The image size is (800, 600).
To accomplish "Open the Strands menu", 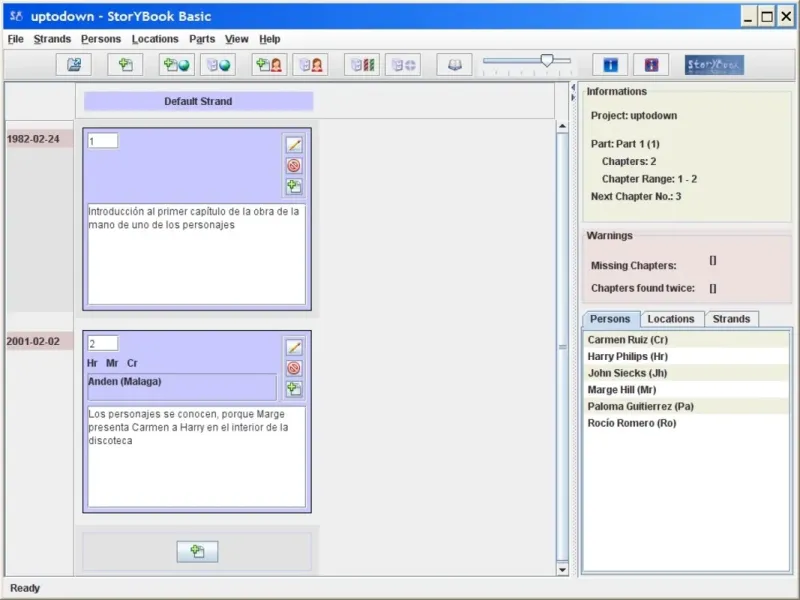I will pyautogui.click(x=52, y=39).
